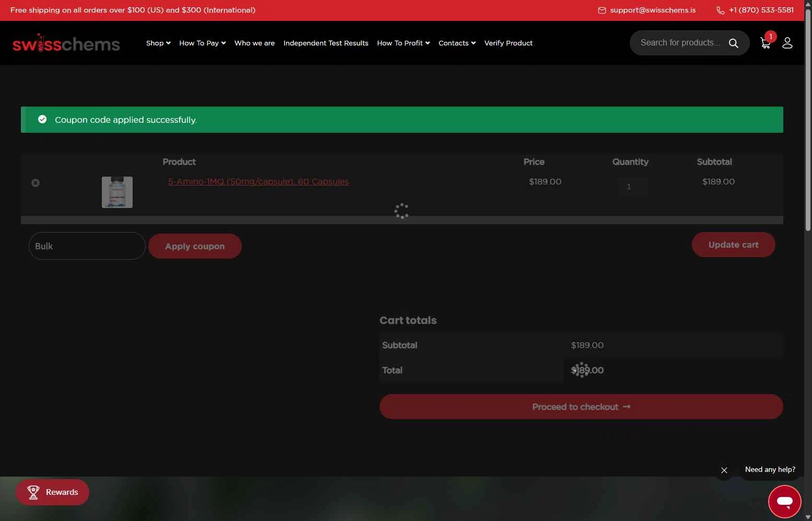The width and height of the screenshot is (812, 521).
Task: Click the Cart totals heading
Action: [408, 320]
